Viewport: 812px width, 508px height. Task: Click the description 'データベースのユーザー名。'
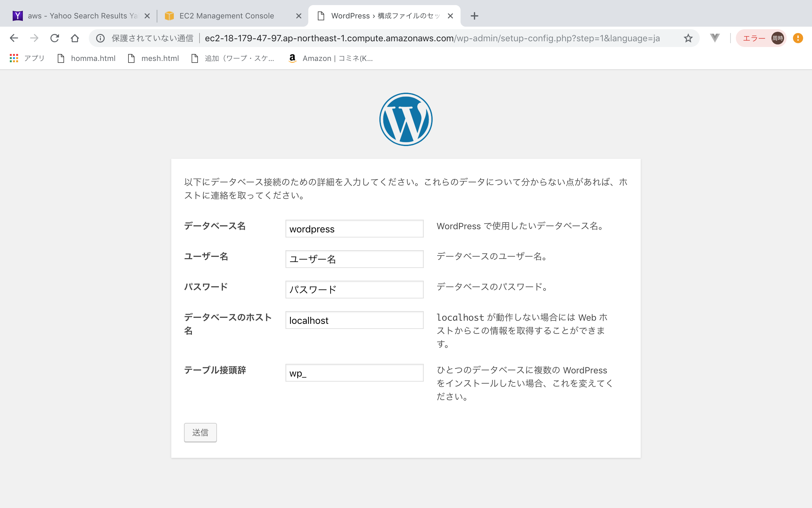pos(493,257)
